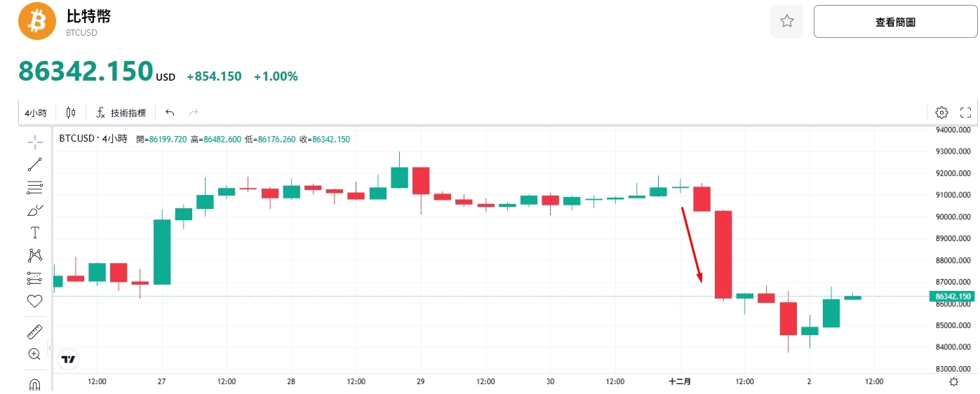
Task: Click the undo arrow button
Action: click(x=170, y=113)
